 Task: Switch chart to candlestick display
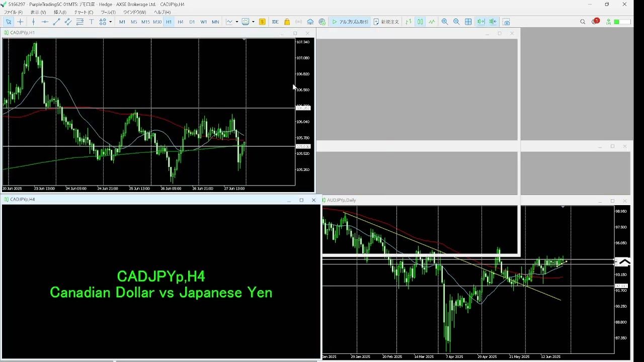click(x=420, y=22)
